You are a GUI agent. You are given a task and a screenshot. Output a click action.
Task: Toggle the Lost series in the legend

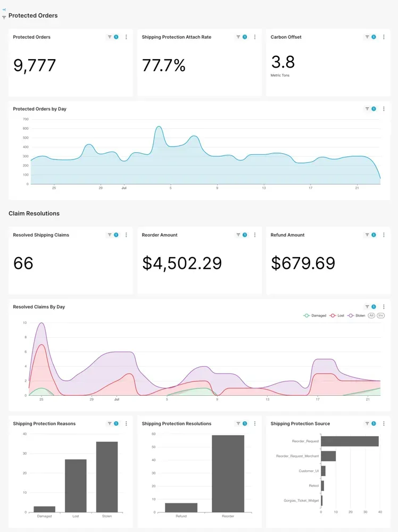coord(337,316)
